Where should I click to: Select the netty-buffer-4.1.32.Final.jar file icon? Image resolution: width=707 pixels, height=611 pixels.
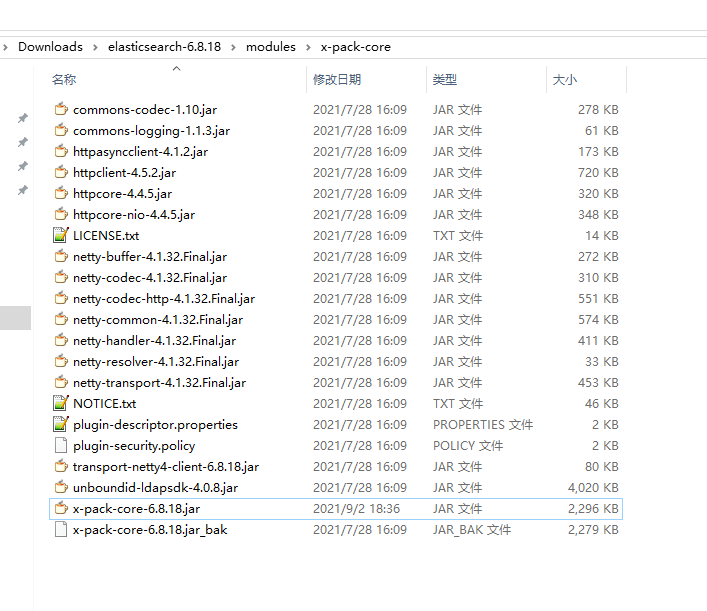pyautogui.click(x=61, y=256)
